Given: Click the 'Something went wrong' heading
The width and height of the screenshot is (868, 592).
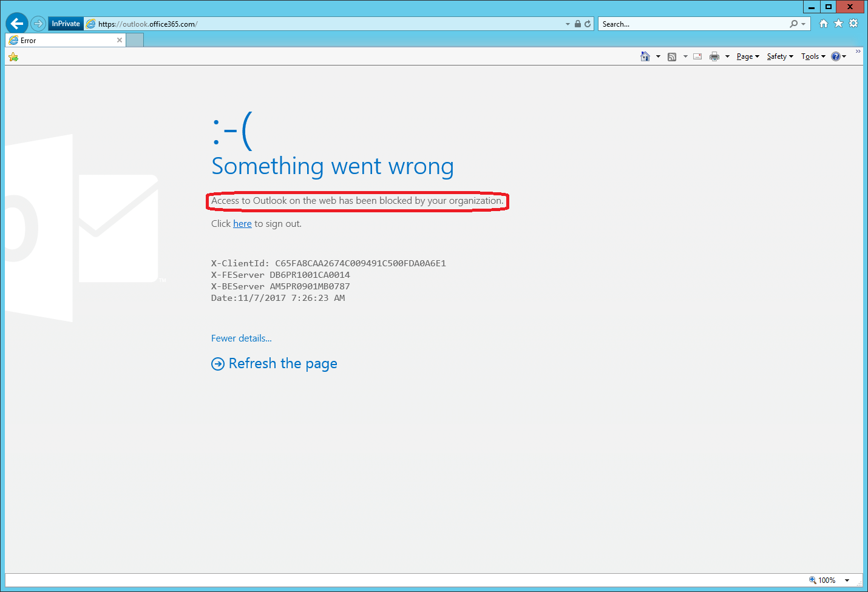Looking at the screenshot, I should tap(333, 166).
